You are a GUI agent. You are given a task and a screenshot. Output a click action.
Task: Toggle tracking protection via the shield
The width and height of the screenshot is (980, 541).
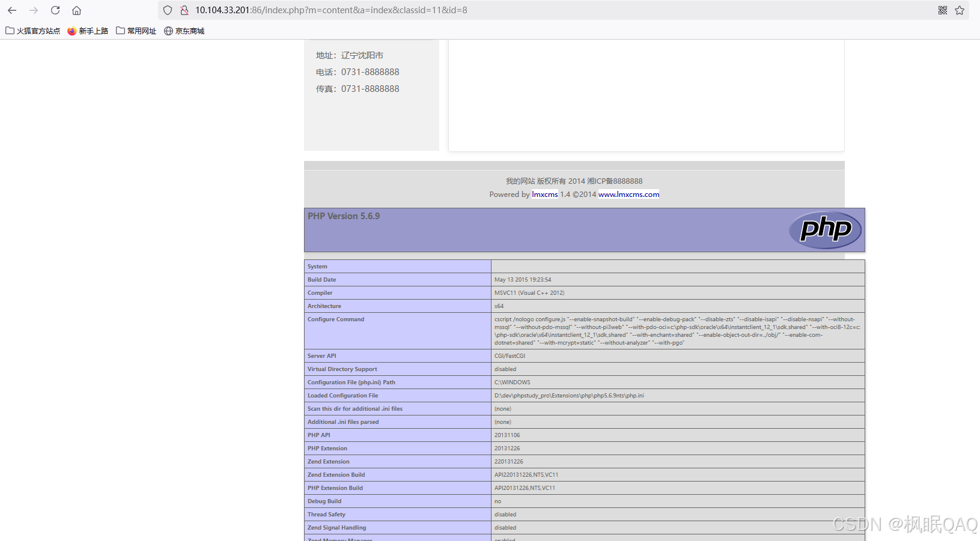click(167, 10)
